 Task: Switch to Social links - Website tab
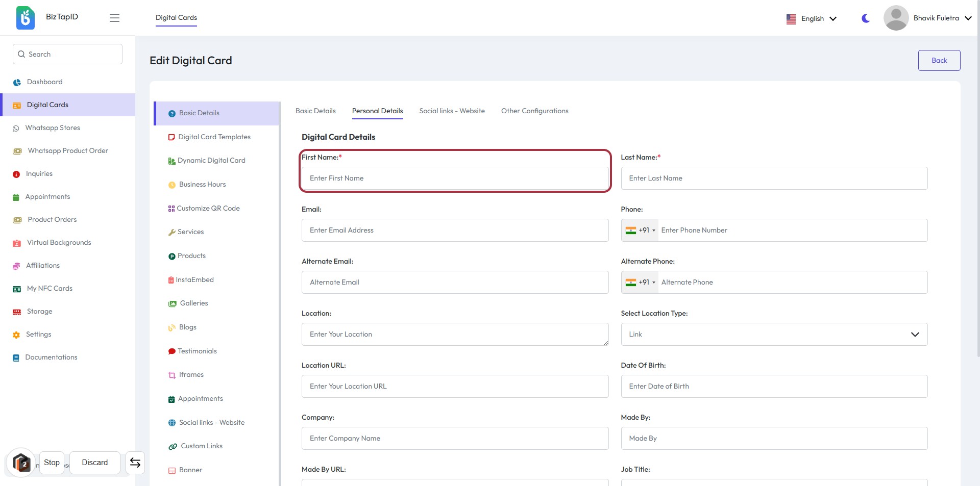pyautogui.click(x=452, y=111)
